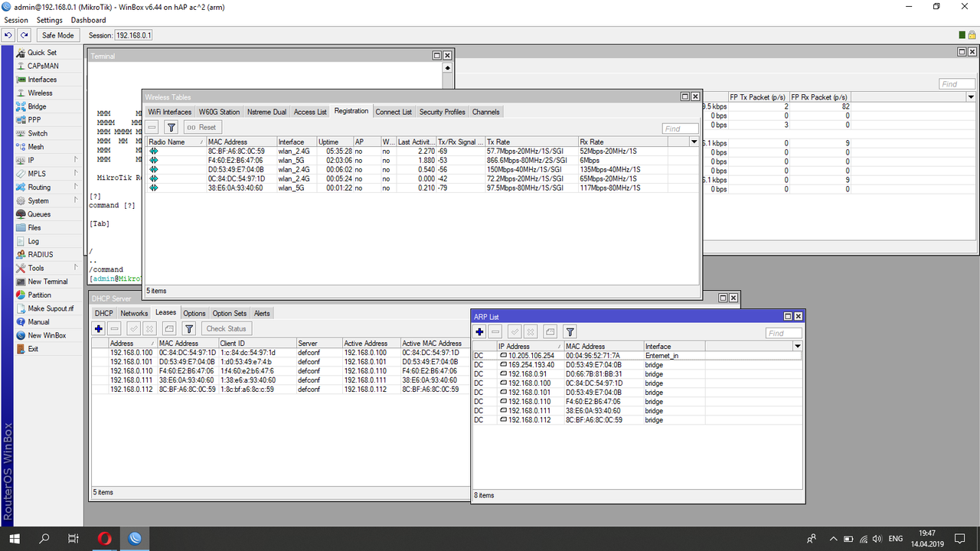Screen dimensions: 980x551
Task: Open RADIUS in the sidebar
Action: click(40, 255)
